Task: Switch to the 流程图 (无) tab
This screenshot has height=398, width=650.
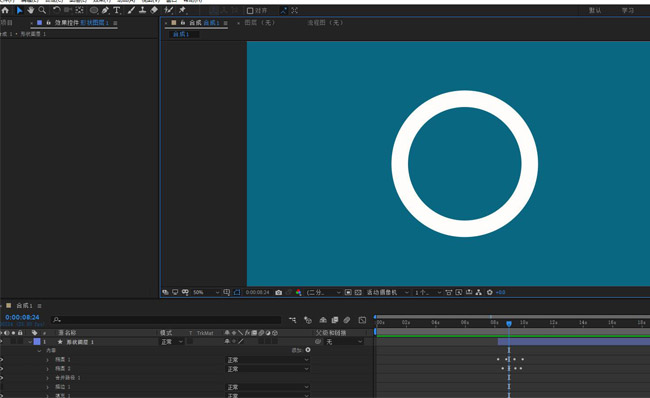Action: coord(325,23)
